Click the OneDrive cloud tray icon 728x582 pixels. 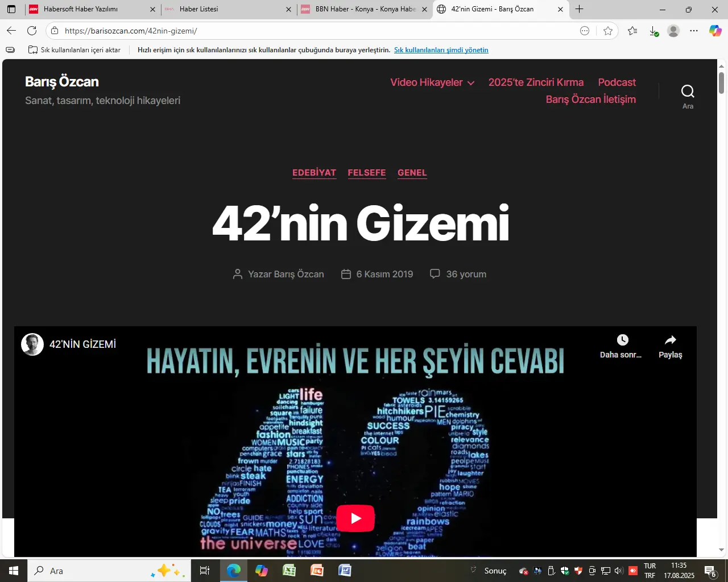click(524, 571)
